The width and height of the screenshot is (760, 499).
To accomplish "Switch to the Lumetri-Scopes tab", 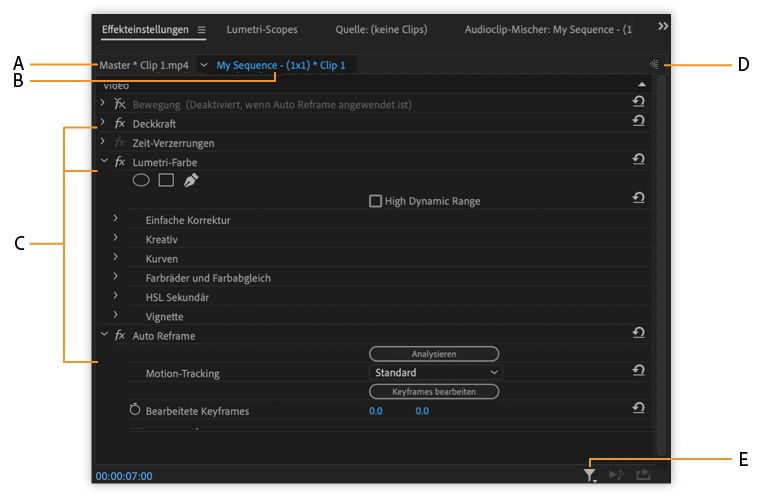I will tap(262, 30).
